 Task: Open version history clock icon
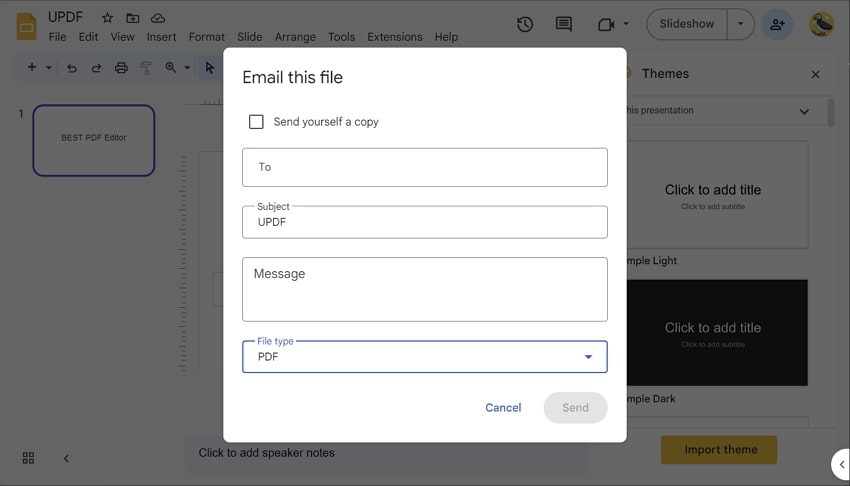point(525,24)
